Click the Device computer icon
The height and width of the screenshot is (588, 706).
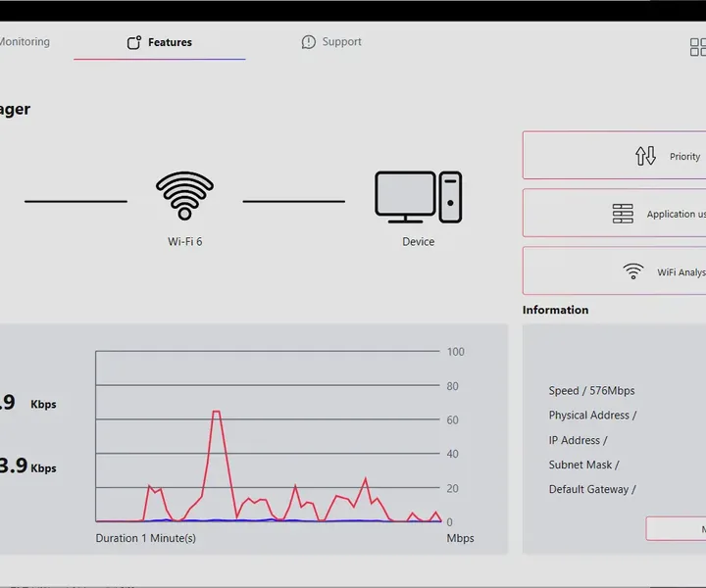[x=419, y=197]
